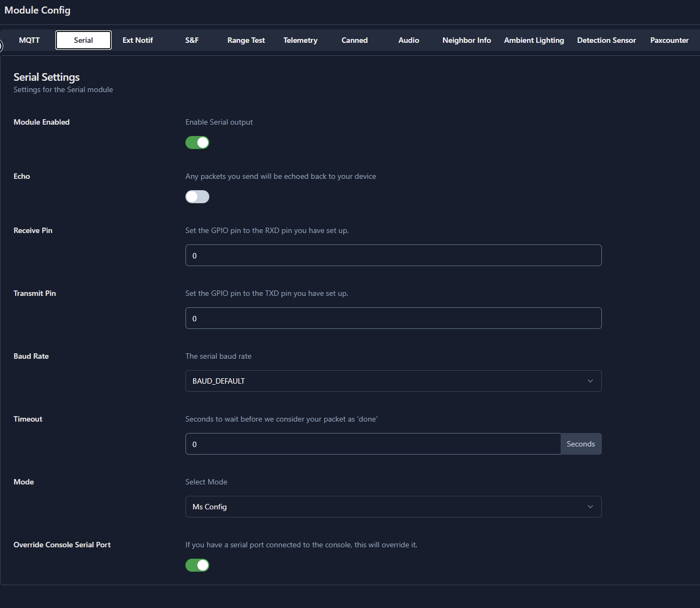This screenshot has height=608, width=700.
Task: Switch to the Telemetry tab
Action: coord(300,40)
